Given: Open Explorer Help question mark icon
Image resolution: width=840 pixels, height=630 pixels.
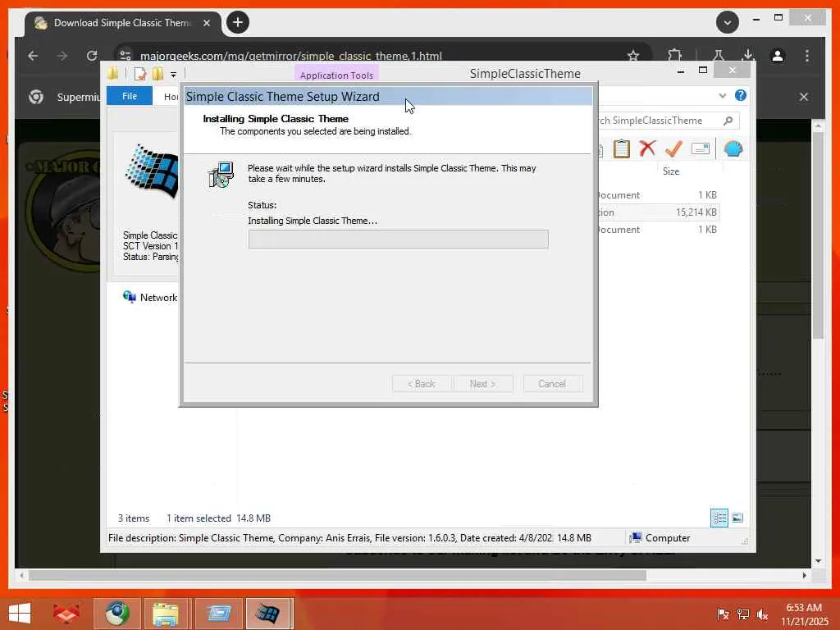Looking at the screenshot, I should 741,95.
